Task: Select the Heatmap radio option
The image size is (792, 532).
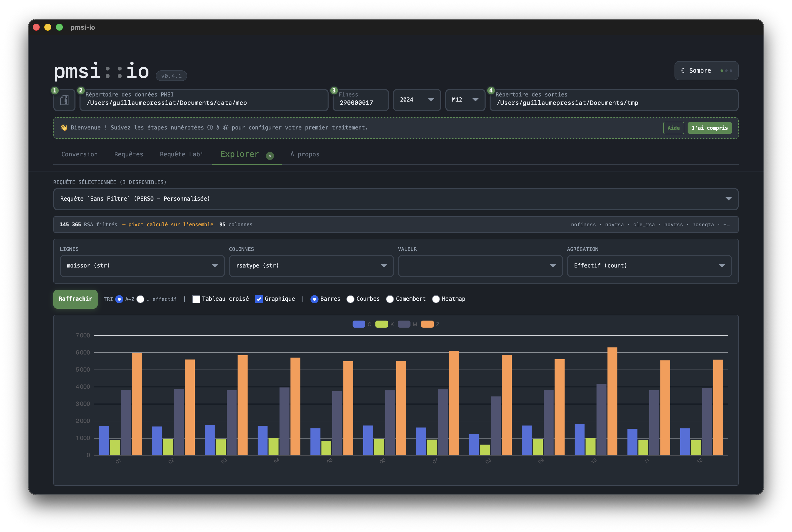Action: (436, 299)
